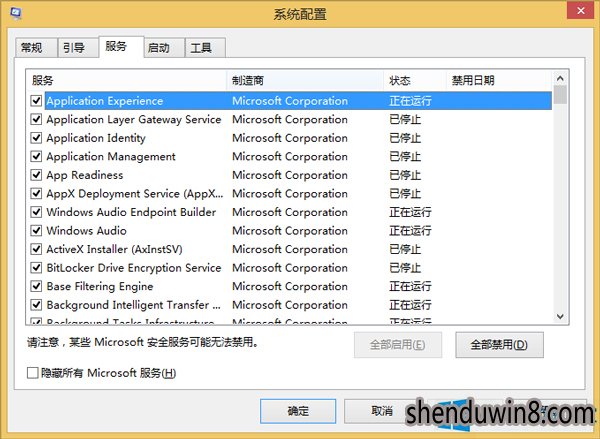Click the 全部启用(E) button

coord(398,345)
